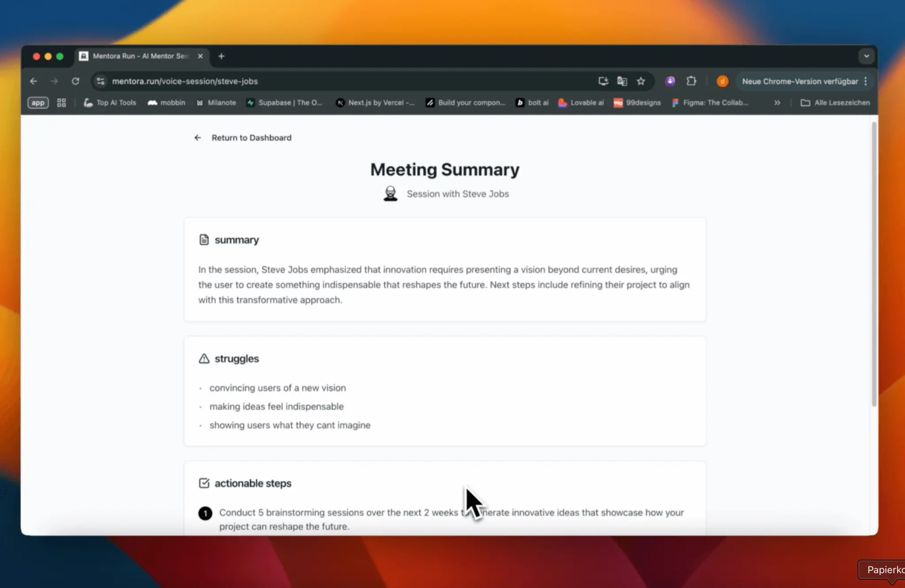Viewport: 905px width, 588px height.
Task: Click the Steve Jobs avatar
Action: pyautogui.click(x=390, y=193)
